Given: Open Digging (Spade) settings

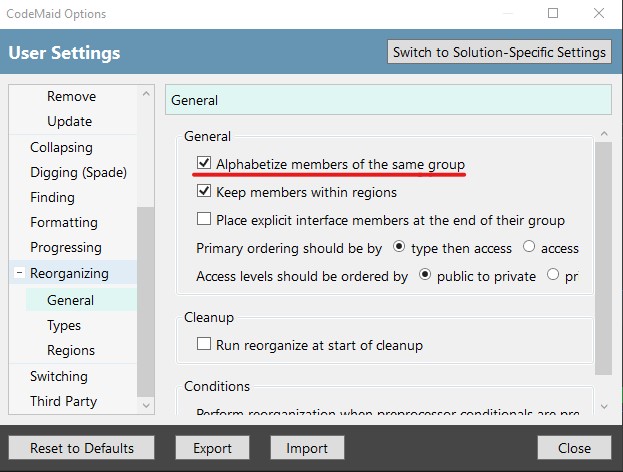Looking at the screenshot, I should click(x=78, y=172).
